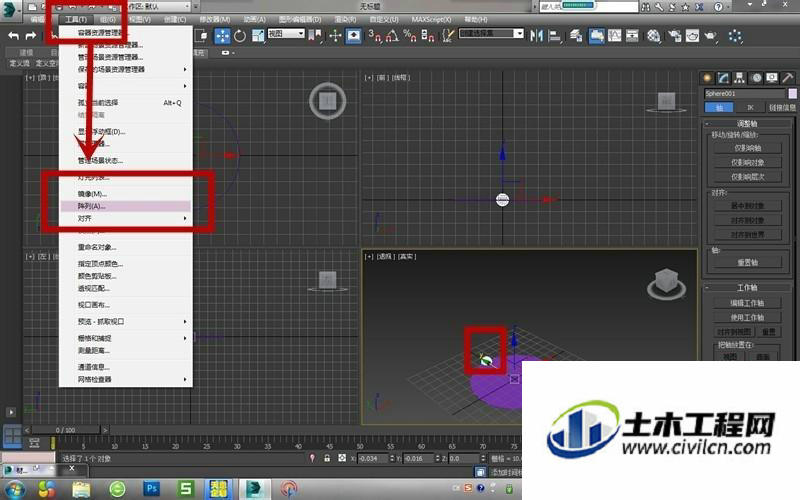The image size is (800, 500).
Task: Open the reference coordinate system dropdown 视图
Action: coord(286,34)
